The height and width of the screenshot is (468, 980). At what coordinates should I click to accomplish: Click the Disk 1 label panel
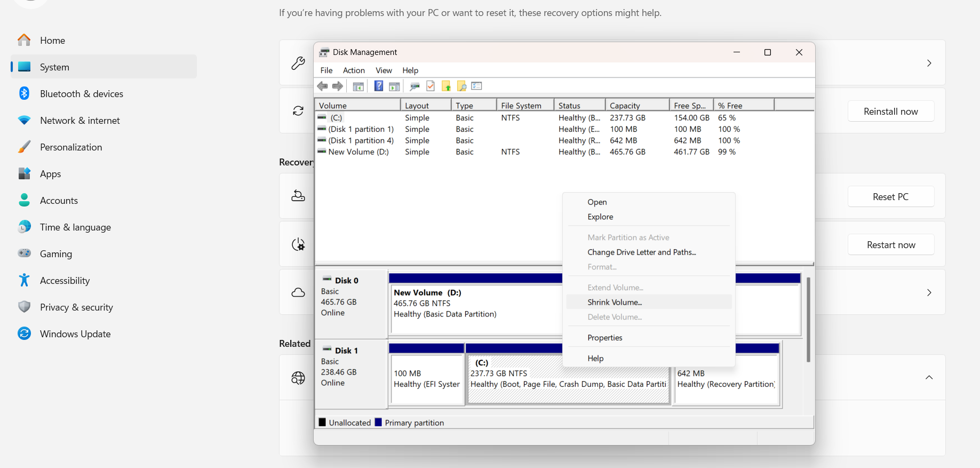(351, 374)
